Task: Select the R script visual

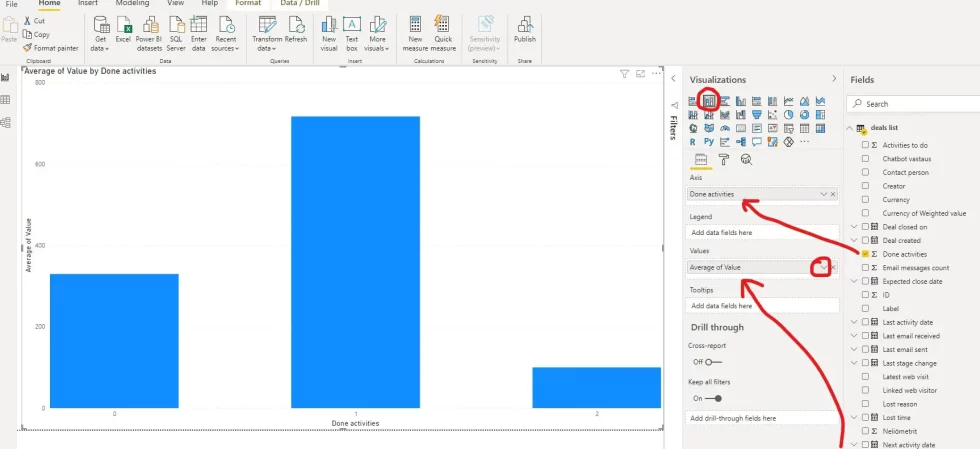Action: (692, 142)
